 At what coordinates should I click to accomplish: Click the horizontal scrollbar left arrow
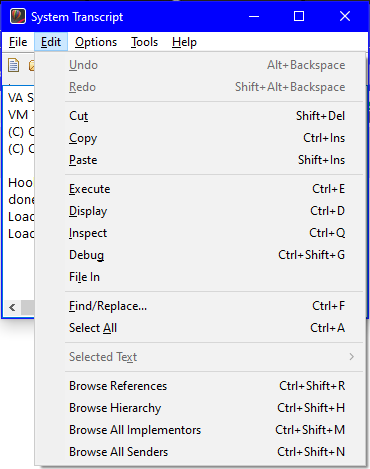(x=12, y=307)
